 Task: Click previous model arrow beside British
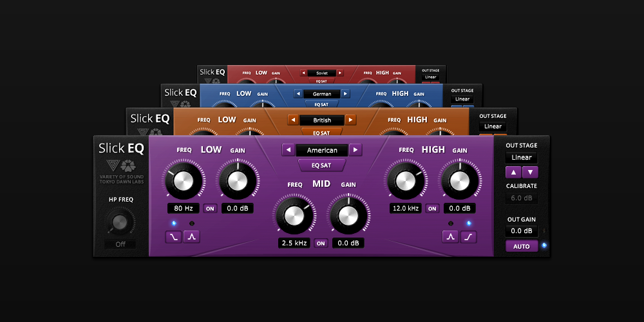coord(293,120)
